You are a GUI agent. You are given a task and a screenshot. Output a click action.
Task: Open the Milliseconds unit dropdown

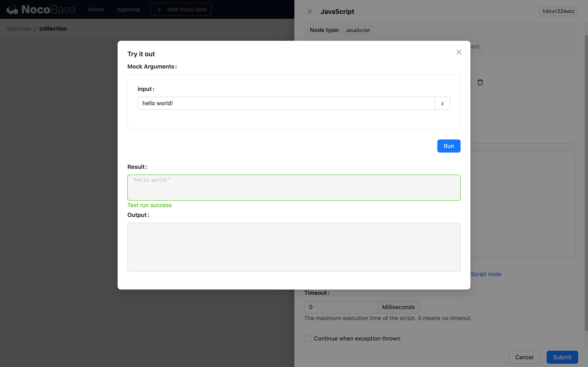point(398,307)
